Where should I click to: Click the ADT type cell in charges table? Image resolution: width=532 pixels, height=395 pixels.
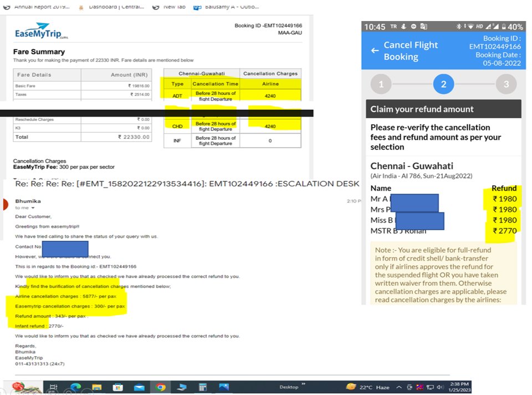177,96
